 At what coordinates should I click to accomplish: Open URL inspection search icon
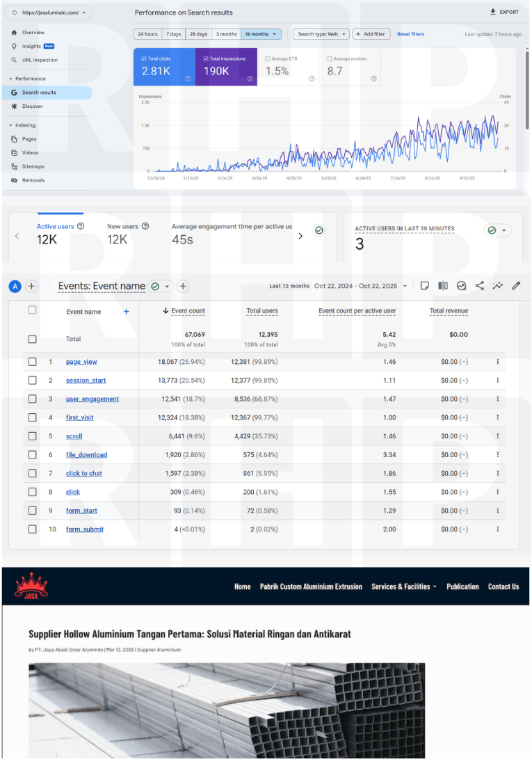15,60
